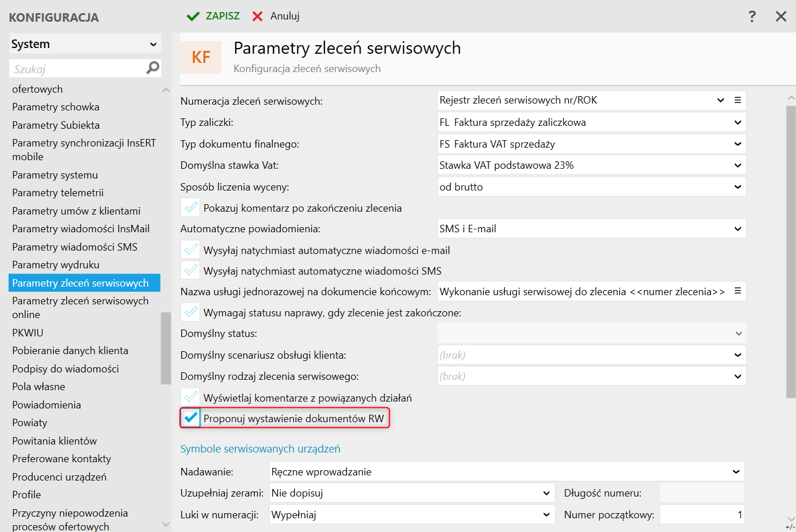Click the Numer początkowy input field
This screenshot has height=532, width=796.
tap(702, 515)
